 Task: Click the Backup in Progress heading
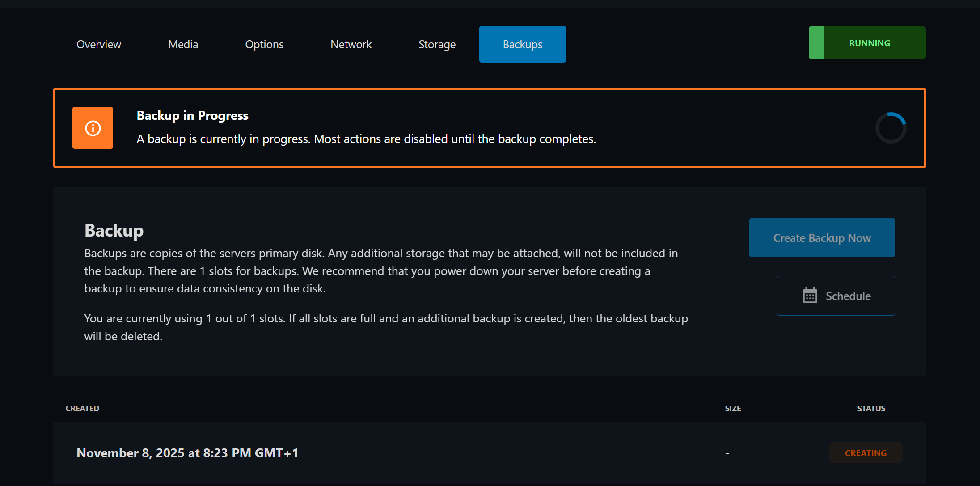coord(192,115)
